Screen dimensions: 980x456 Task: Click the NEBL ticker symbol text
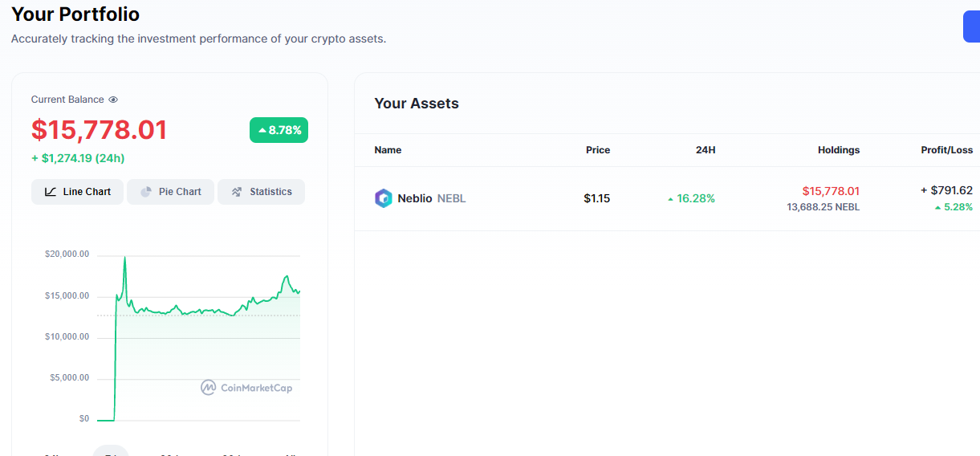(452, 198)
